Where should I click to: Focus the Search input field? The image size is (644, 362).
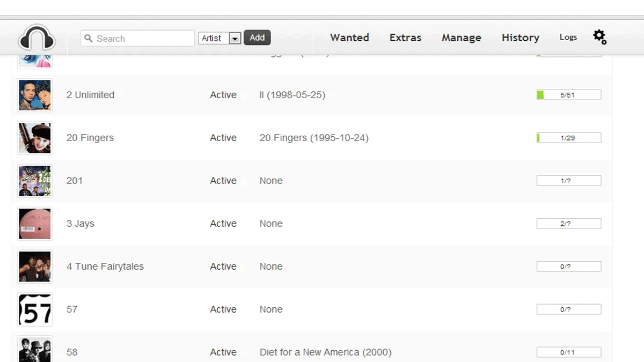tap(142, 39)
